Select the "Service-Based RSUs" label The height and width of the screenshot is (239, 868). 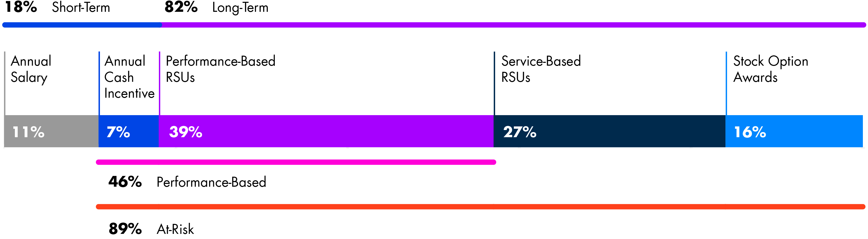pos(541,69)
